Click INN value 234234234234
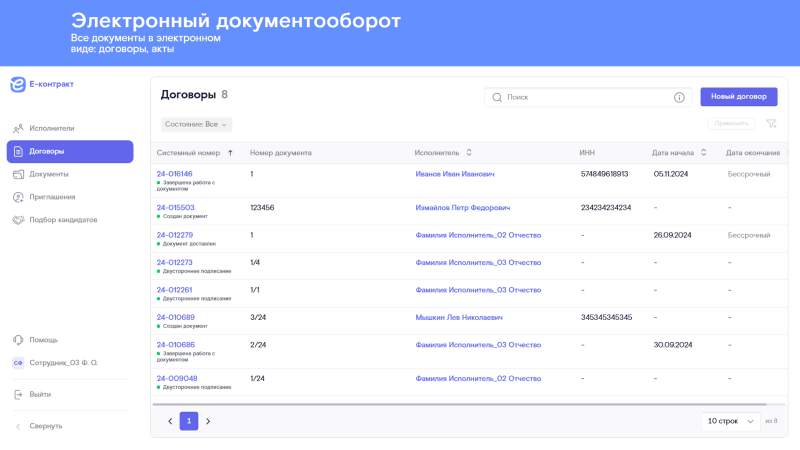The image size is (800, 450). point(606,208)
